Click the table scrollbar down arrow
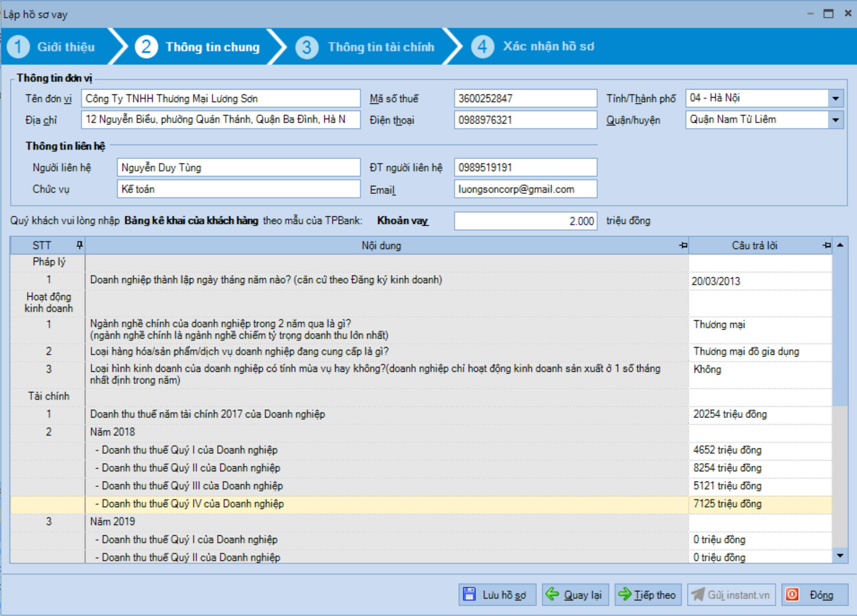The image size is (857, 616). [840, 556]
